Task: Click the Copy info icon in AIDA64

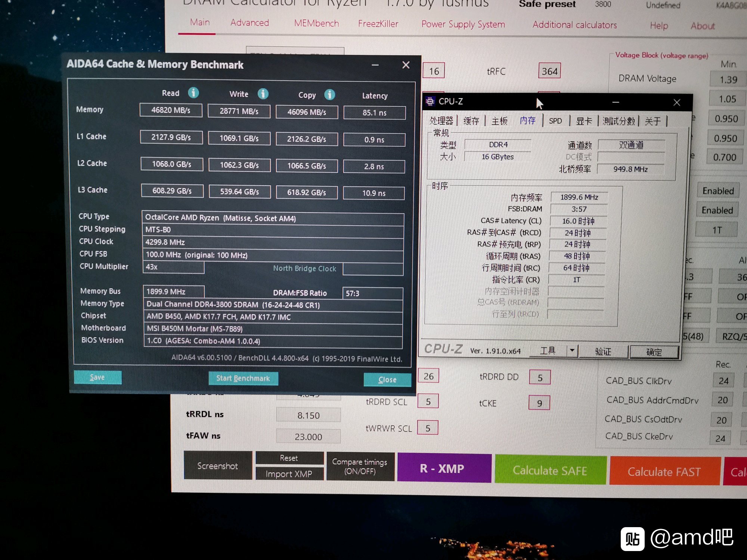Action: (x=329, y=95)
